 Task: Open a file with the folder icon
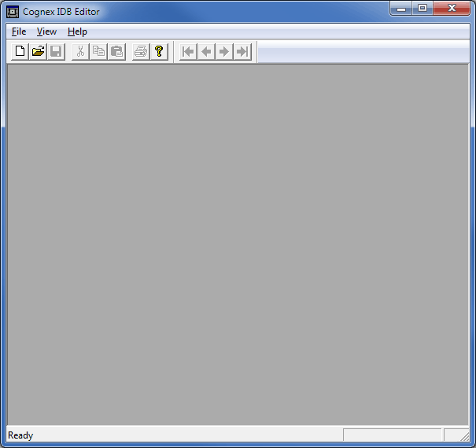coord(38,51)
